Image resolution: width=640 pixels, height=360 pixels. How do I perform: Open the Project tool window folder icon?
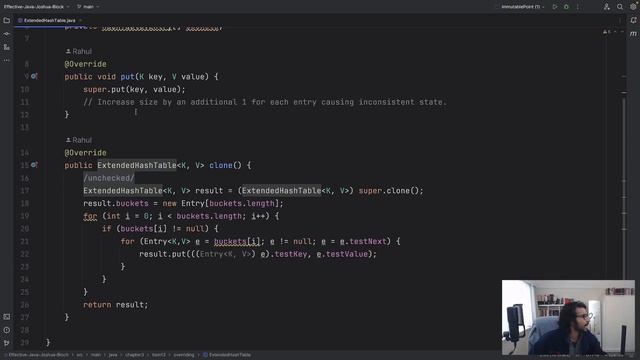point(7,20)
